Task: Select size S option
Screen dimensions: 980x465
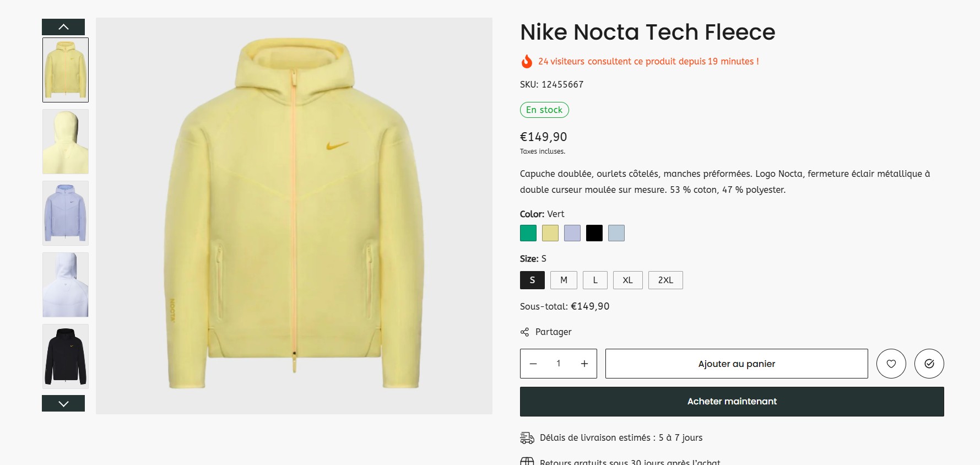Action: tap(532, 280)
